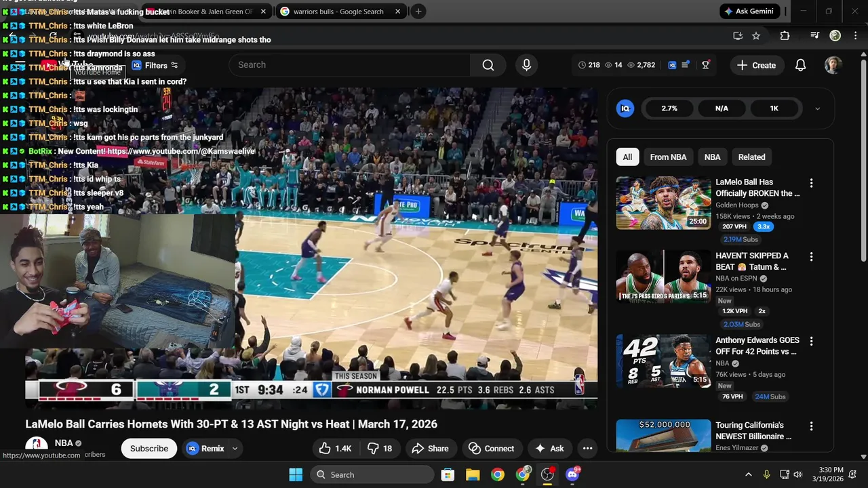
Task: Click the NBA channel name link
Action: pos(64,443)
